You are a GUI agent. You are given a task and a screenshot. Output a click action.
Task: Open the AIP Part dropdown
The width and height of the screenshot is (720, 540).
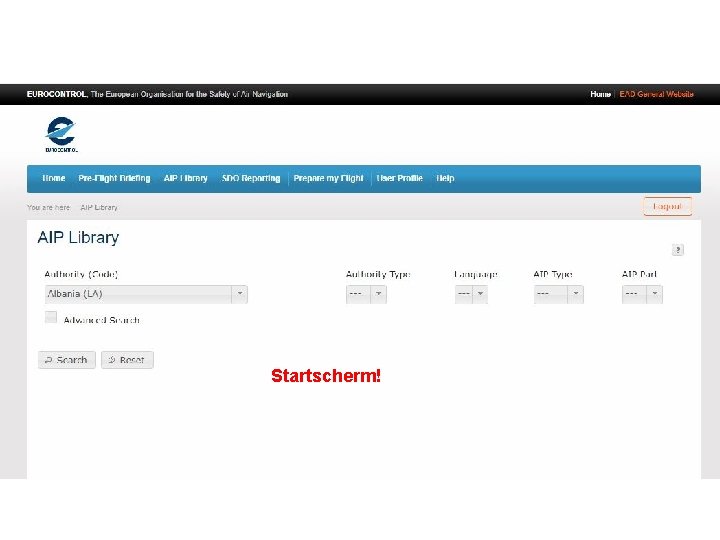[642, 294]
